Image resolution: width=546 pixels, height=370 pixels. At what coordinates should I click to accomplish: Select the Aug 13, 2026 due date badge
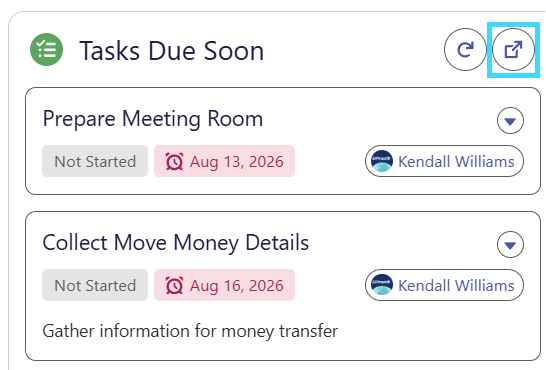[x=225, y=161]
